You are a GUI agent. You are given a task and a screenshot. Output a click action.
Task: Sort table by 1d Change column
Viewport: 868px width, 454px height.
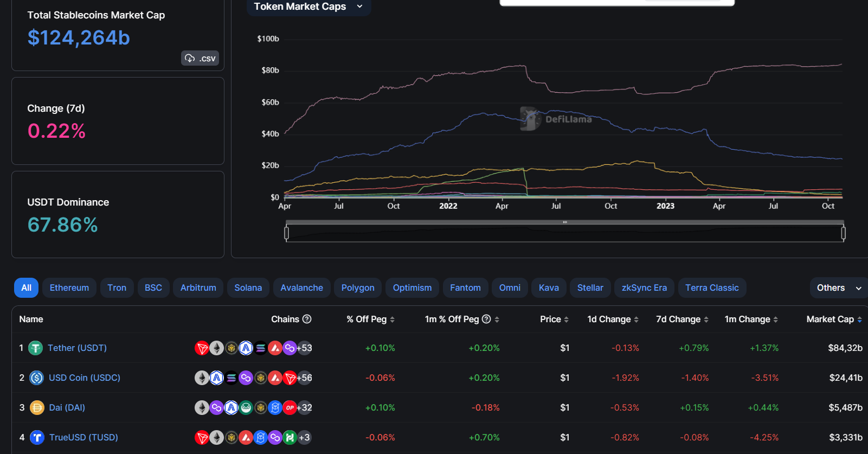(x=613, y=319)
